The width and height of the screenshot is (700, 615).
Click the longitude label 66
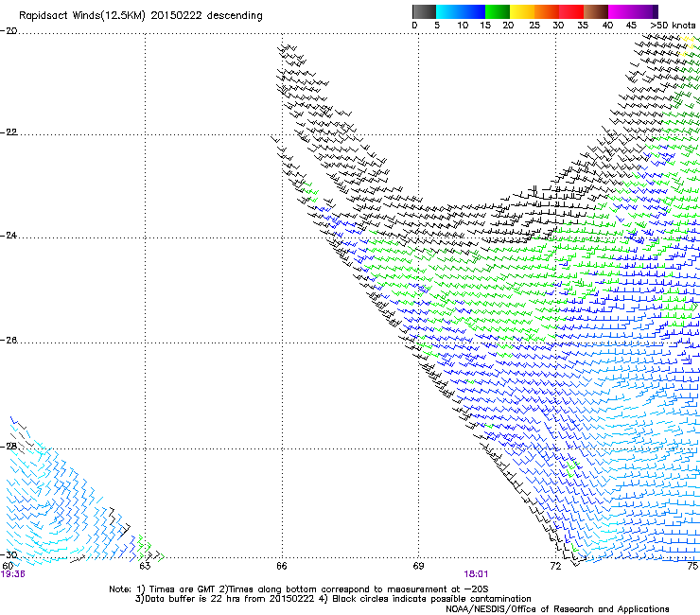click(x=282, y=566)
